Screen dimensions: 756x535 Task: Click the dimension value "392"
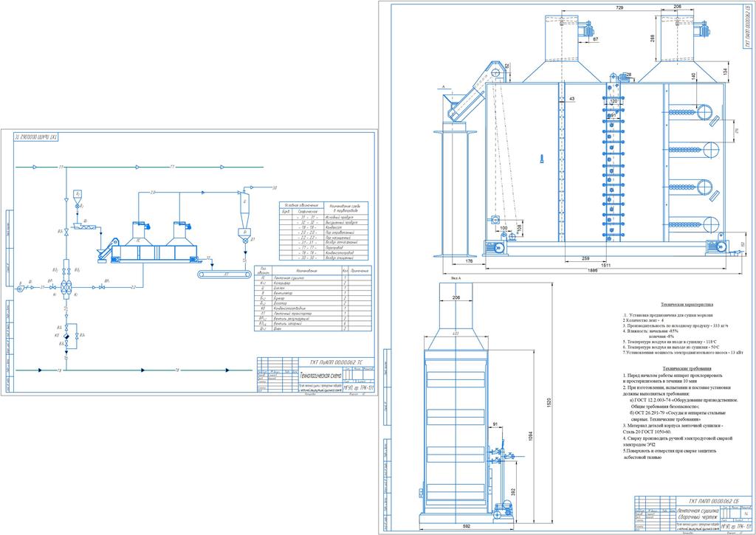tap(514, 491)
